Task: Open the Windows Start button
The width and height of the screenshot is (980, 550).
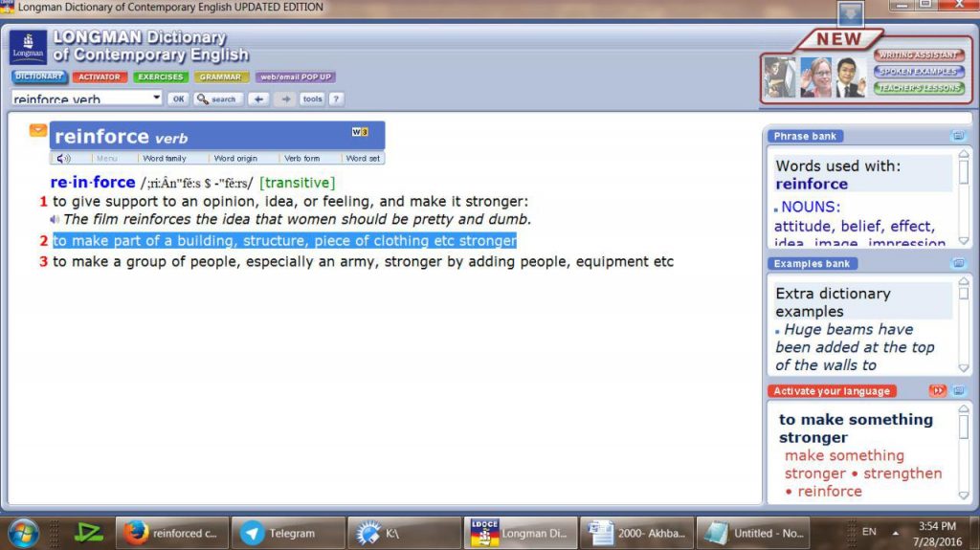Action: (x=23, y=533)
